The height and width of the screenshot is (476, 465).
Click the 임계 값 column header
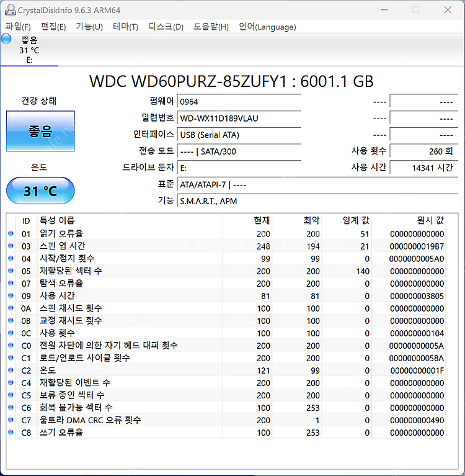(347, 221)
